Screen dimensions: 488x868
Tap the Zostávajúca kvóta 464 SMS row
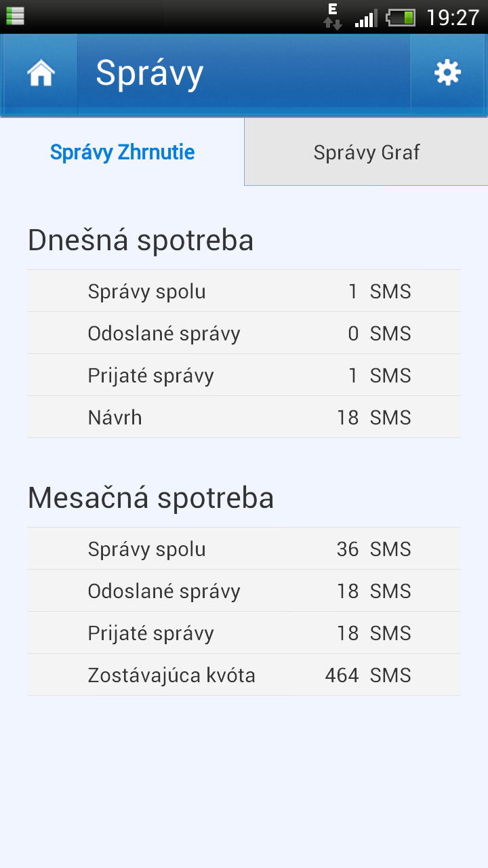click(x=244, y=675)
